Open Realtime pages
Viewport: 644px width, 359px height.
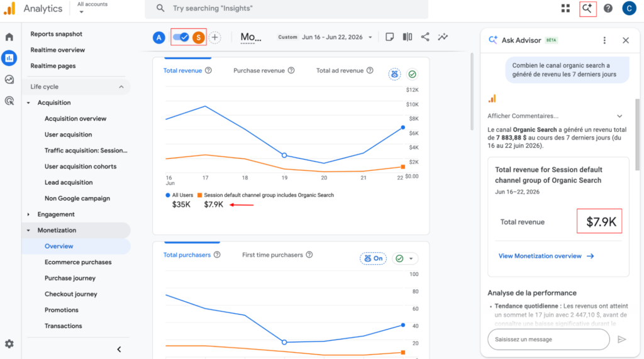pos(53,66)
